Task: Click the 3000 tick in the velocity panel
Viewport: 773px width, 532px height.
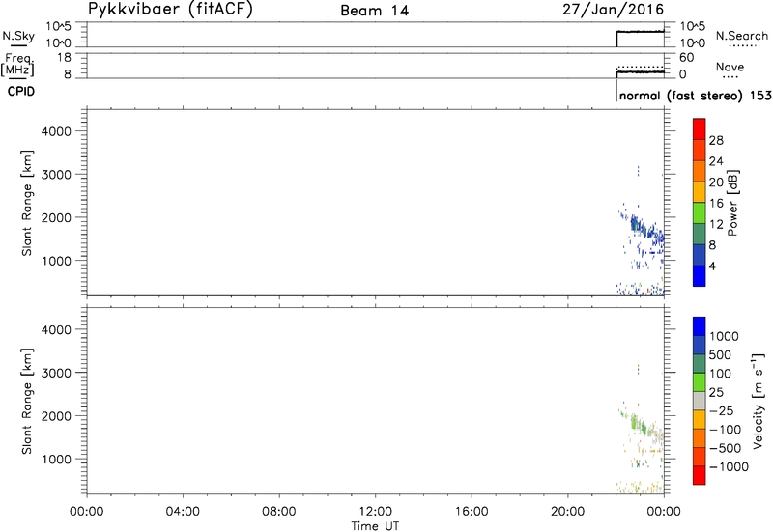Action: point(56,373)
